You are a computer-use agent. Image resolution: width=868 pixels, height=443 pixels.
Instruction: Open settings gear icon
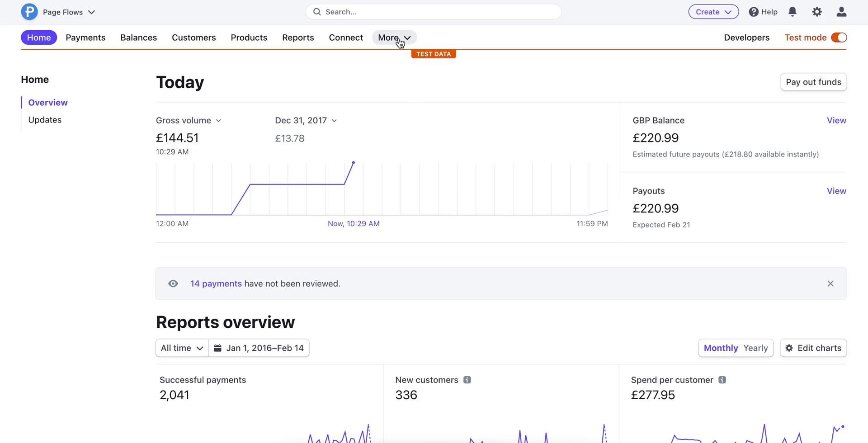[x=816, y=12]
